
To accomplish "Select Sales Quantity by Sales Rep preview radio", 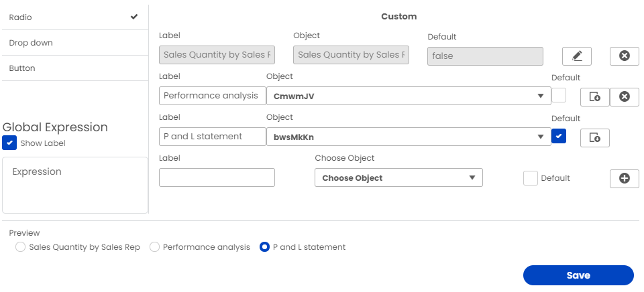I will pyautogui.click(x=21, y=247).
